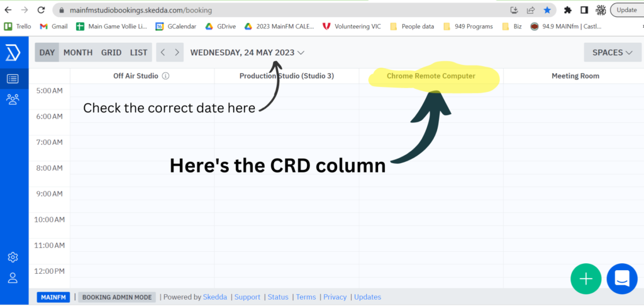The width and height of the screenshot is (644, 306).
Task: Open the blue chat support bubble
Action: coord(621,278)
